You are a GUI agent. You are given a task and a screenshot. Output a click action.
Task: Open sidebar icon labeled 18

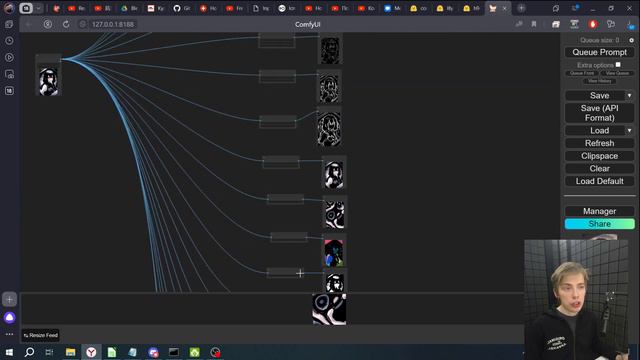click(9, 91)
